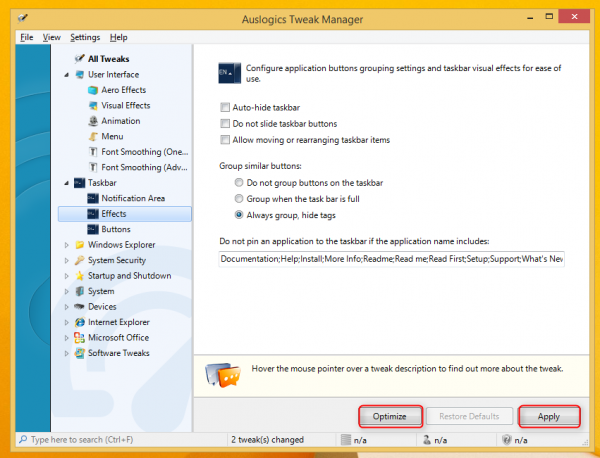
Task: Expand the Microsoft Office node
Action: (67, 338)
